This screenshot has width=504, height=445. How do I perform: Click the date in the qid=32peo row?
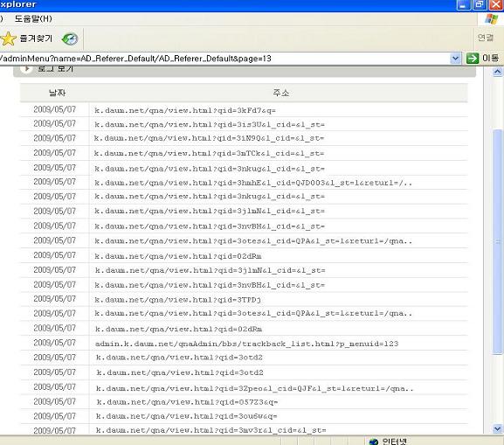(54, 387)
